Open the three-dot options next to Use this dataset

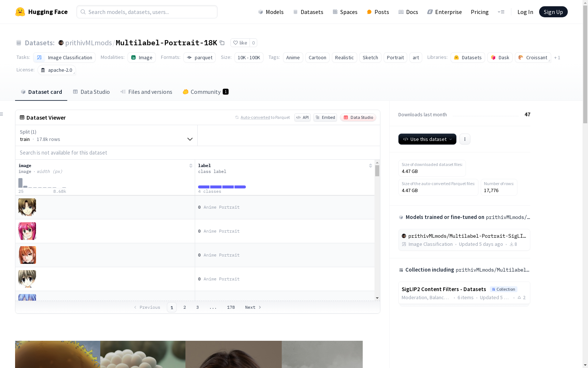(x=465, y=139)
